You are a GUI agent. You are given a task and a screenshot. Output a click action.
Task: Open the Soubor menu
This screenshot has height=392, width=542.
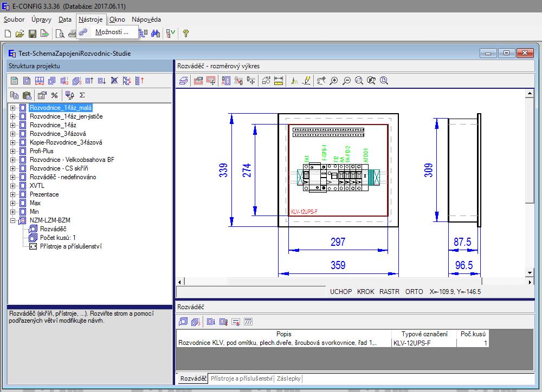point(14,19)
